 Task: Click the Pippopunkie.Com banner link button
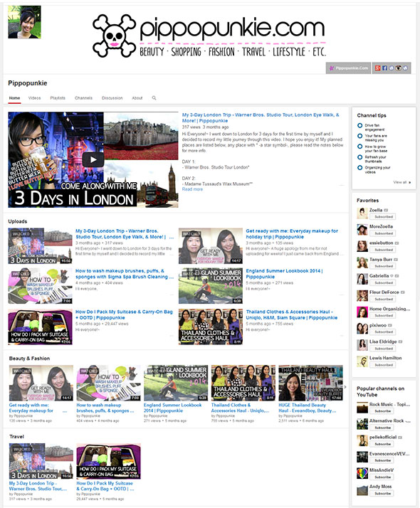348,68
